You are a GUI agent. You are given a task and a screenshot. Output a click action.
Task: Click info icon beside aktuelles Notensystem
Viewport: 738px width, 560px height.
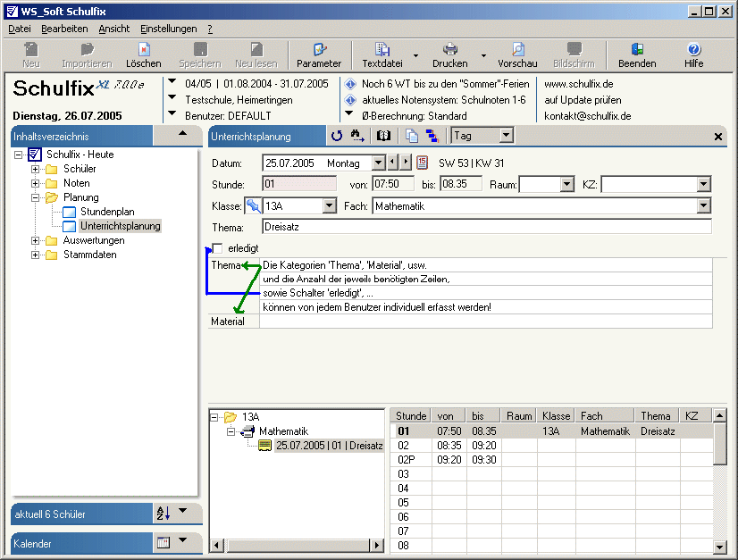click(350, 100)
